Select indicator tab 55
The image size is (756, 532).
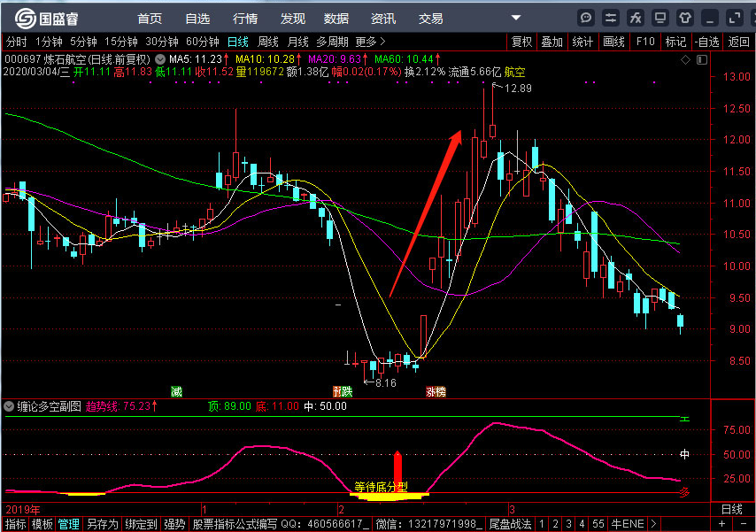click(598, 524)
